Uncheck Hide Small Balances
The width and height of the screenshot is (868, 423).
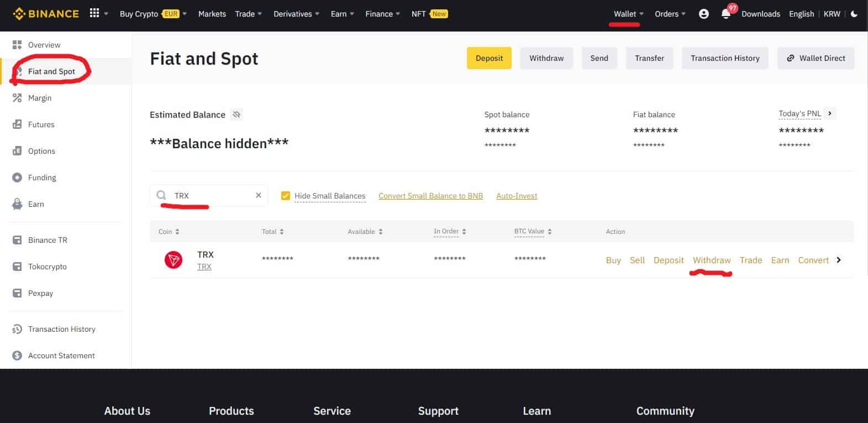coord(285,196)
